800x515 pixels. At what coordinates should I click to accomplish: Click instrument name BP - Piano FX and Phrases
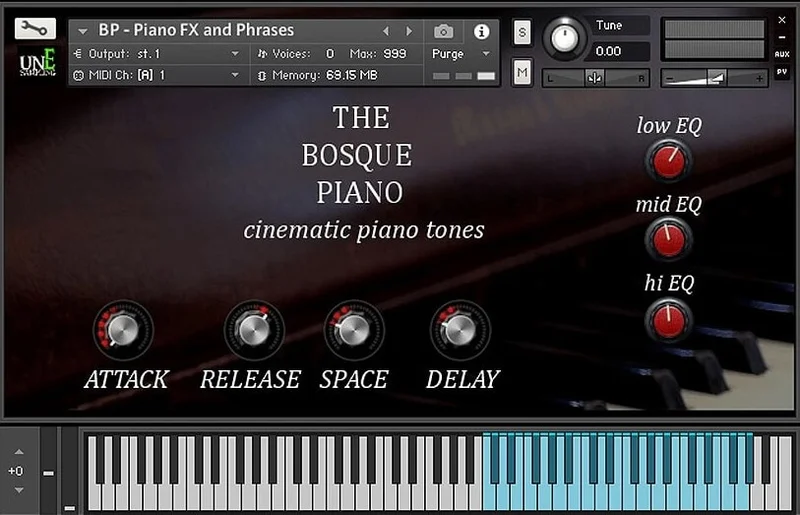pyautogui.click(x=196, y=30)
